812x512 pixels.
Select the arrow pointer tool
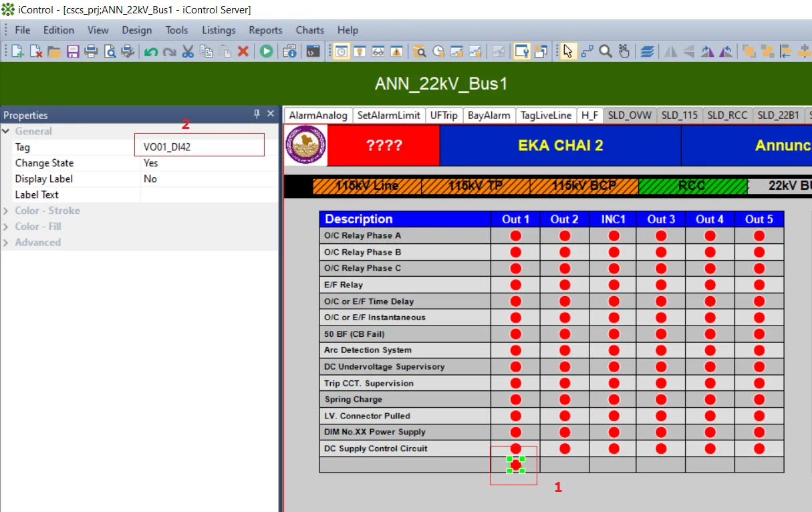click(x=568, y=51)
